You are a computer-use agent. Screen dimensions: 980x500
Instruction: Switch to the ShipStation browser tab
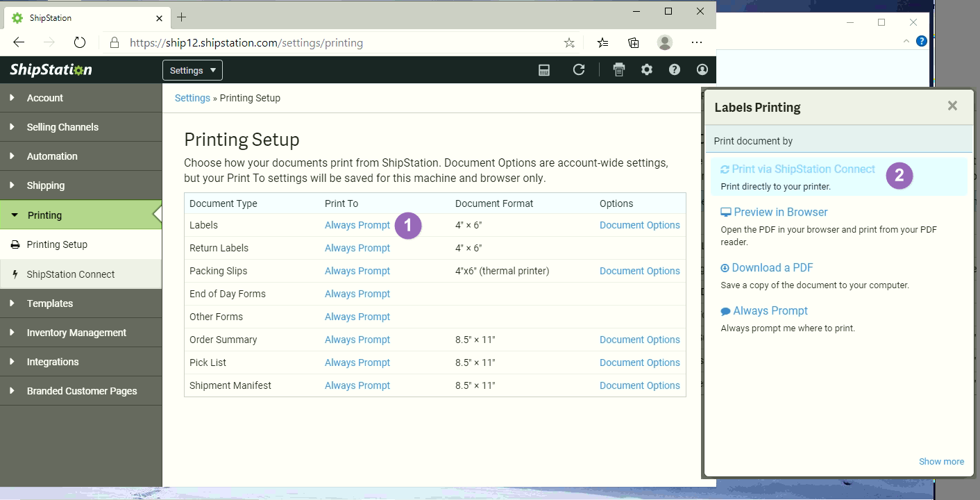[x=87, y=18]
